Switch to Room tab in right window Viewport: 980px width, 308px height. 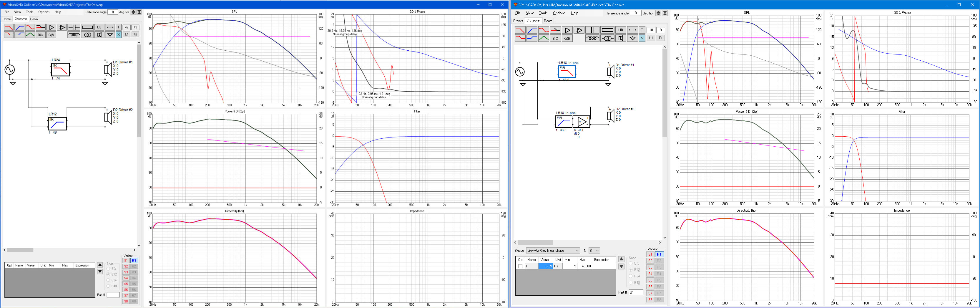tap(548, 21)
